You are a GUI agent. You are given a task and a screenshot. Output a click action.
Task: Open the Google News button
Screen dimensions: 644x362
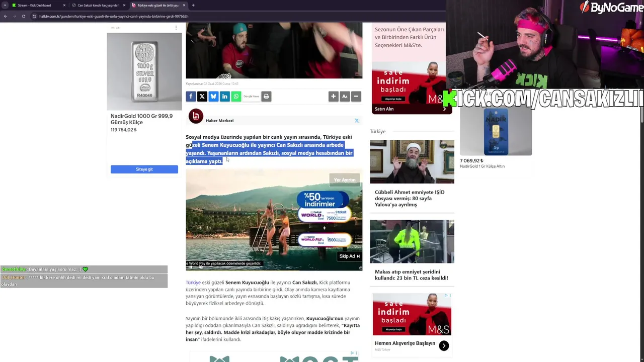251,96
